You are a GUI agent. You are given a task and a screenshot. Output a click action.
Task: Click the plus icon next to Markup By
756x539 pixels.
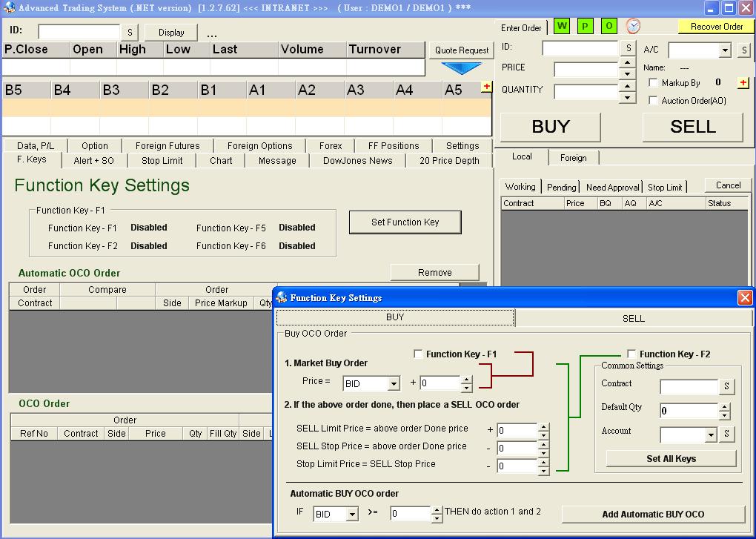pos(743,82)
